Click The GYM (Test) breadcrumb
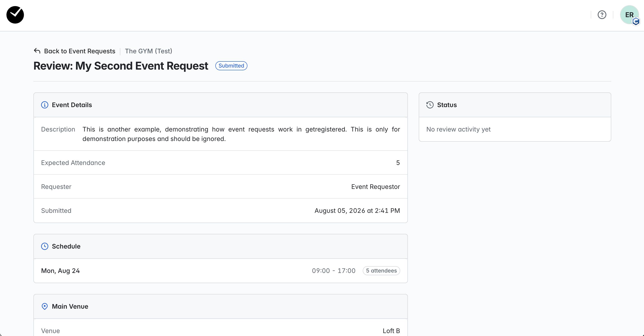 pyautogui.click(x=149, y=51)
